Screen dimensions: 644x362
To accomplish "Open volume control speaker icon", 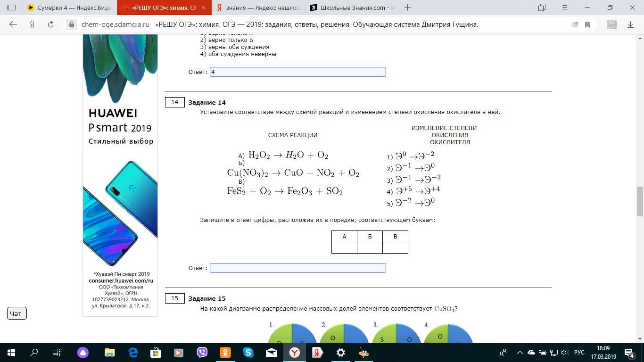I will 565,352.
